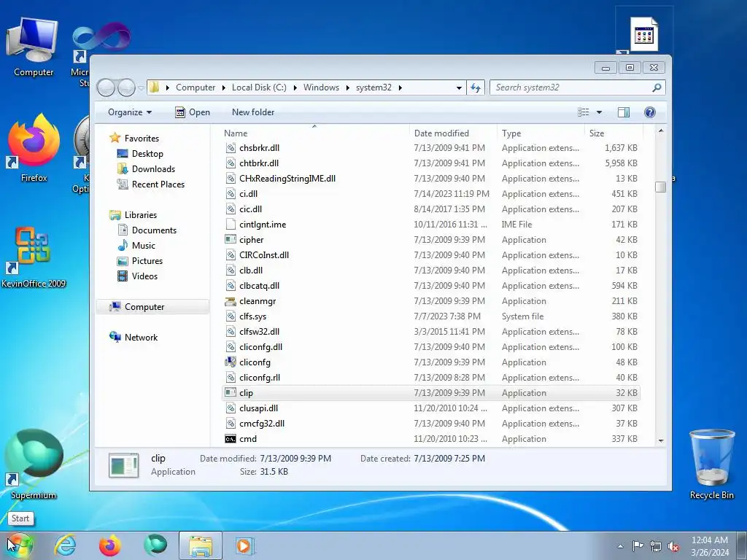Image resolution: width=747 pixels, height=560 pixels.
Task: Show hidden tray icons arrow
Action: pos(620,546)
